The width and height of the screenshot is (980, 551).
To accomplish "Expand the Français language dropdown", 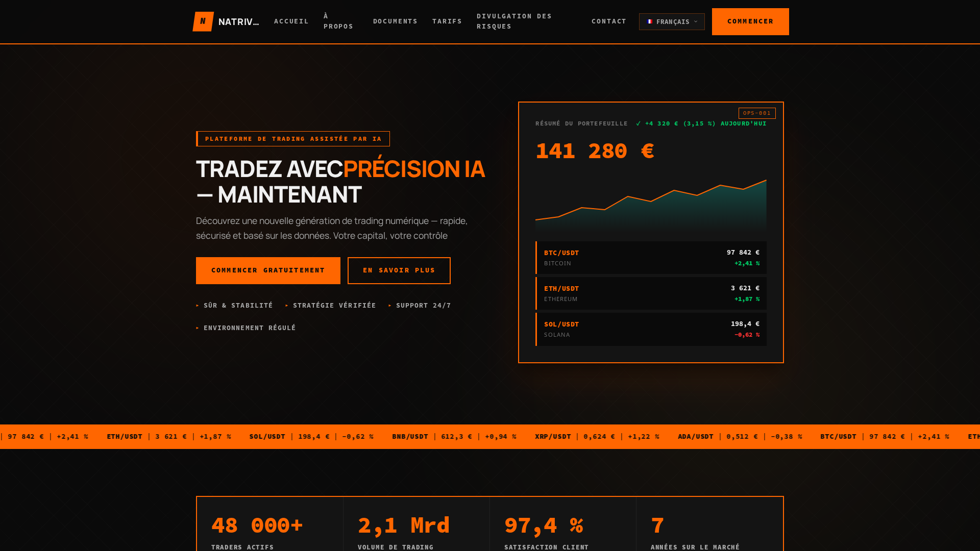I will 672,21.
